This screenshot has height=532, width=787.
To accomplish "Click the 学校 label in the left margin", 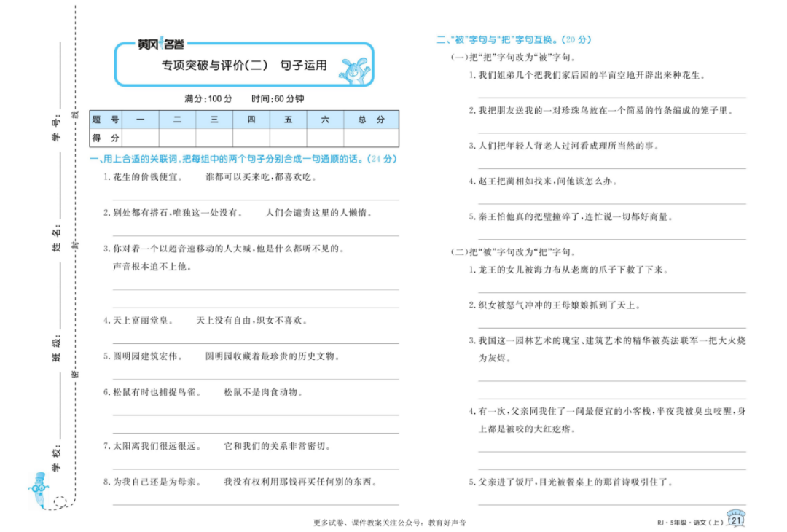I will point(56,458).
